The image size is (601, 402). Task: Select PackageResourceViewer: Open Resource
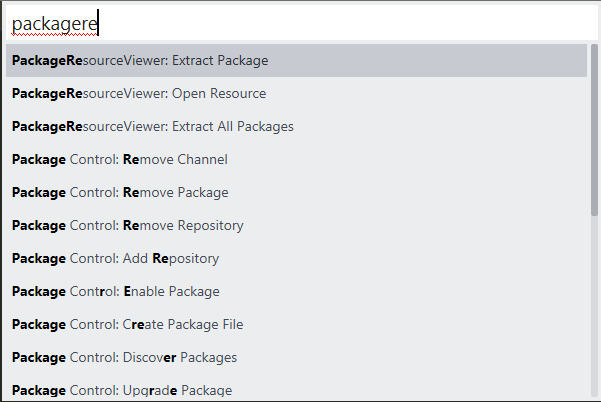tap(139, 93)
